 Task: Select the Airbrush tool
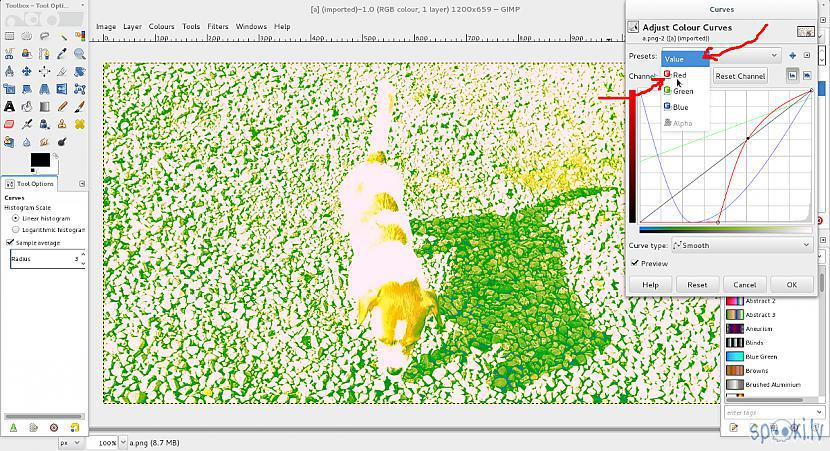(26, 124)
